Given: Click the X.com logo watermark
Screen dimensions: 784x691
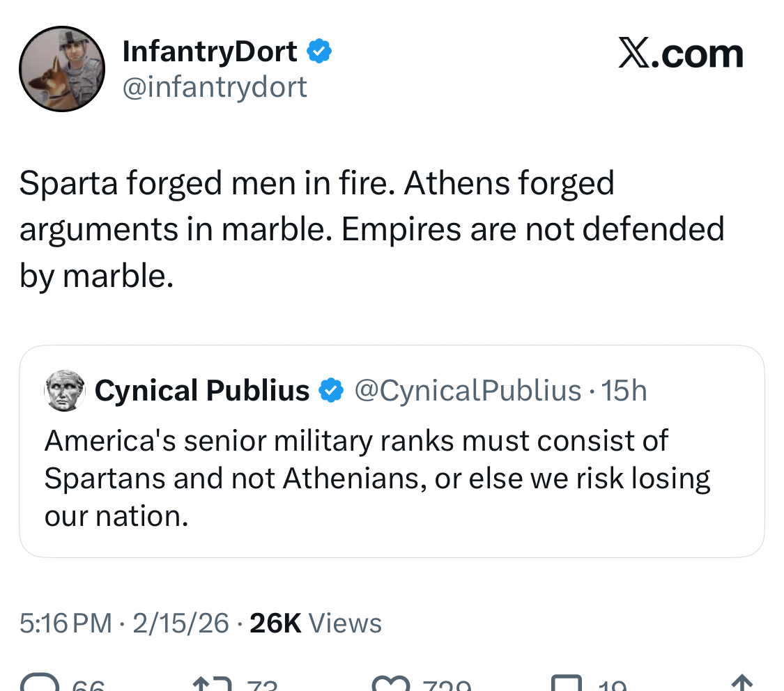Looking at the screenshot, I should click(x=680, y=54).
